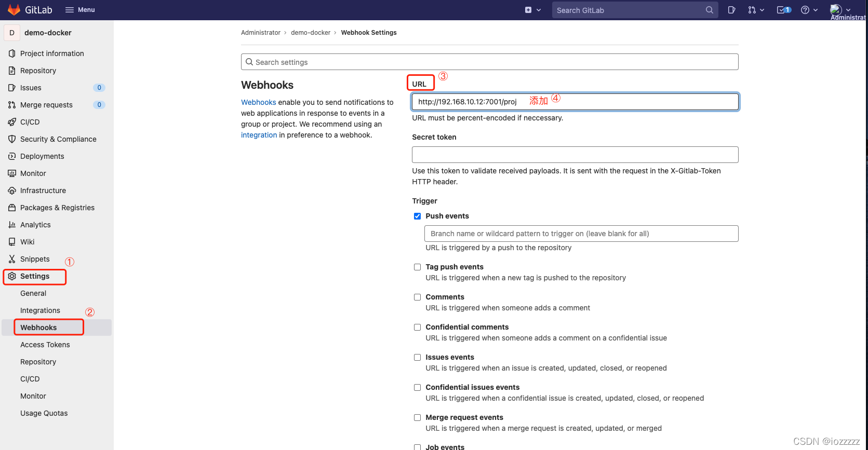Viewport: 868px width, 450px height.
Task: Tick the Merge request events checkbox
Action: tap(417, 417)
